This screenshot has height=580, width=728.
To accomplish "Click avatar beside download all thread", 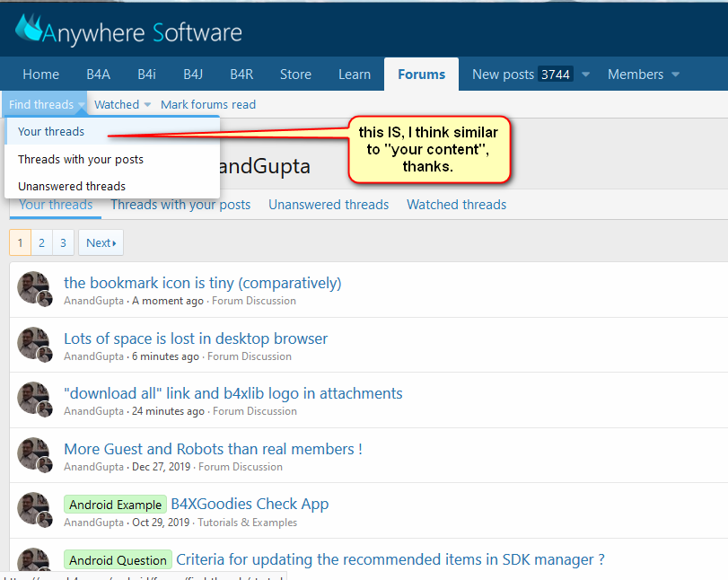I will click(x=33, y=398).
